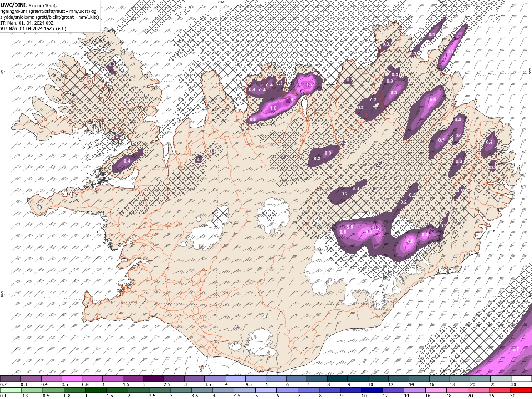The height and width of the screenshot is (399, 532).
Task: Click the 20W longitude label
Action: 221,2
